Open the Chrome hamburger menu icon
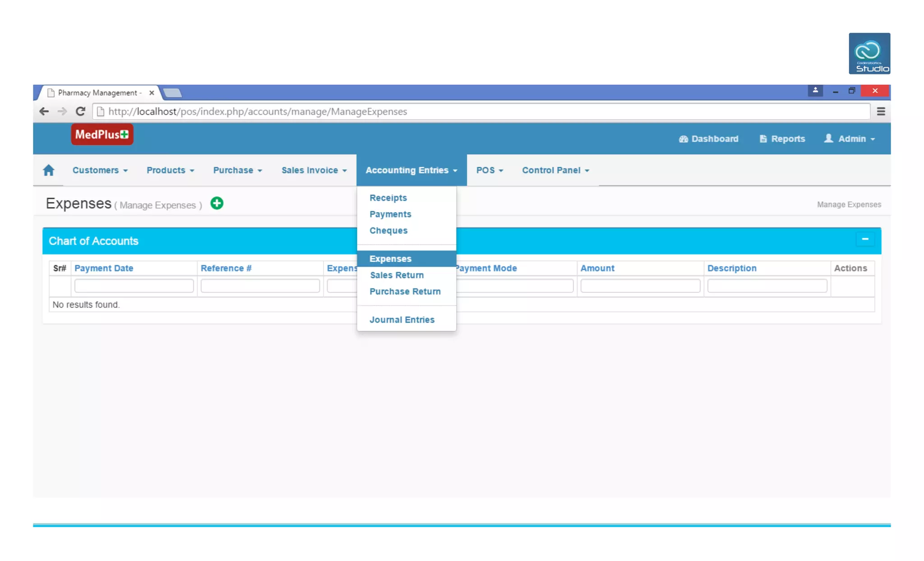This screenshot has height=561, width=924. click(881, 111)
